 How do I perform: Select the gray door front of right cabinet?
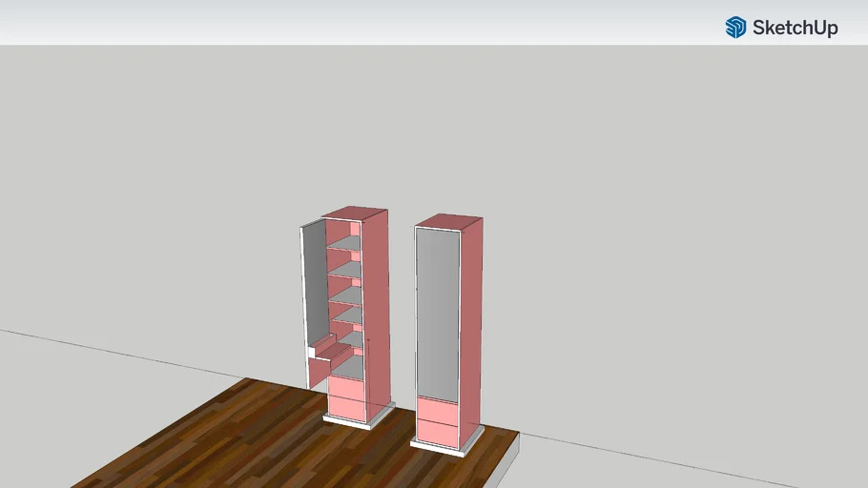[x=438, y=315]
